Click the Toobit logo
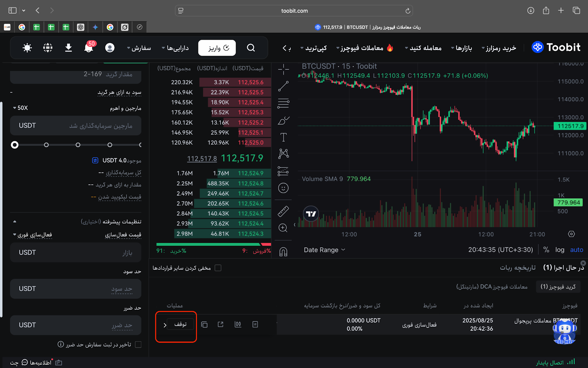588x368 pixels. click(556, 47)
